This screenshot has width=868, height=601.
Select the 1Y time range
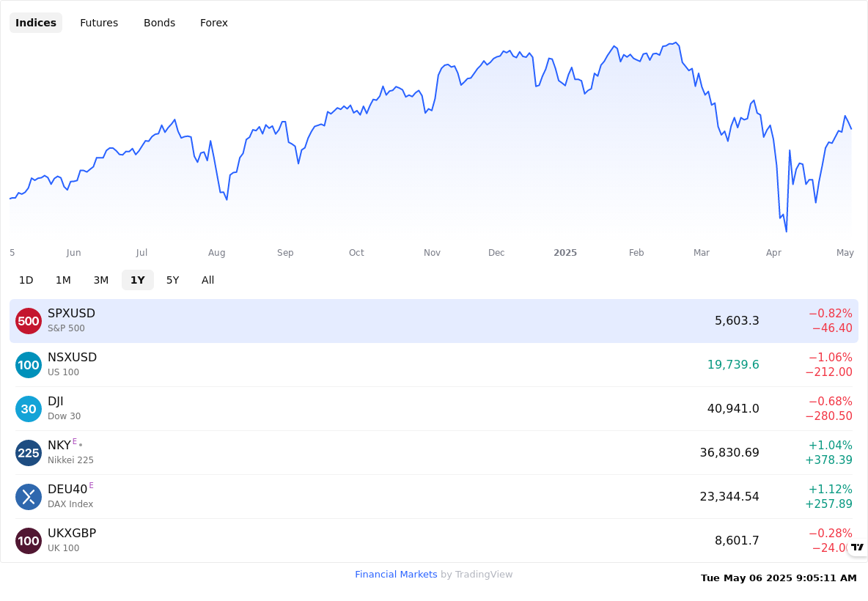coord(138,280)
